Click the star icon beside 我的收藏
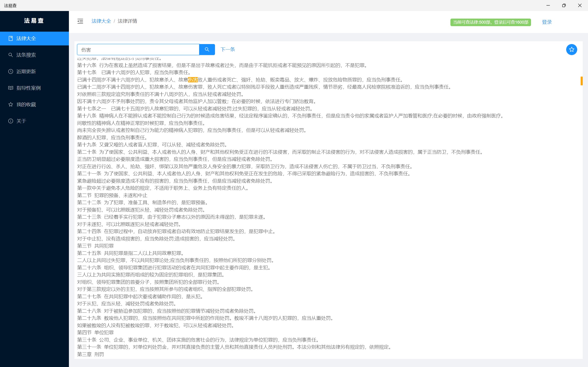Image resolution: width=588 pixels, height=367 pixels. pyautogui.click(x=10, y=104)
